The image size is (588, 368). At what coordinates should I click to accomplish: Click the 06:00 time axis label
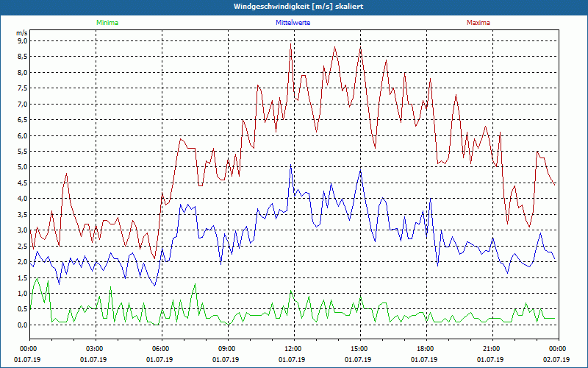point(162,349)
